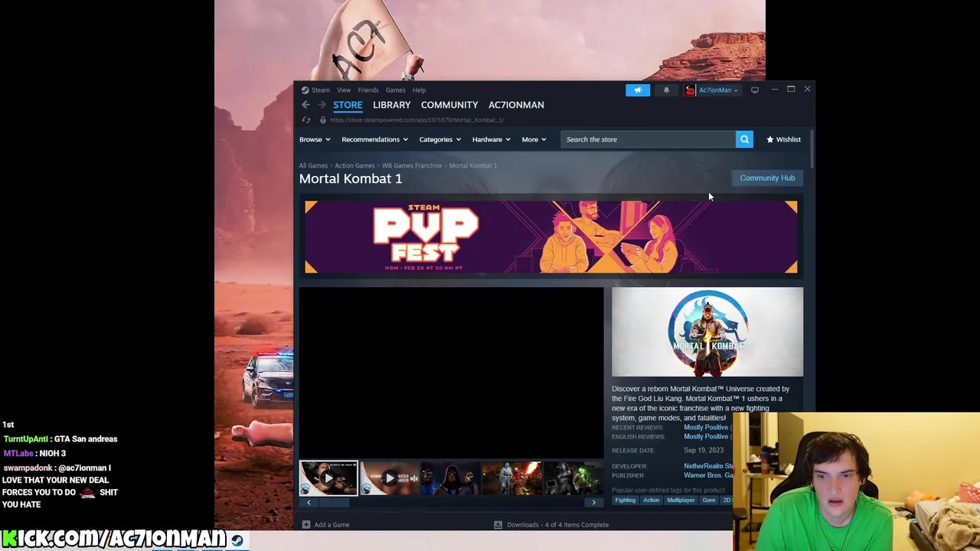Open the Warner Bros. publisher link

point(708,475)
